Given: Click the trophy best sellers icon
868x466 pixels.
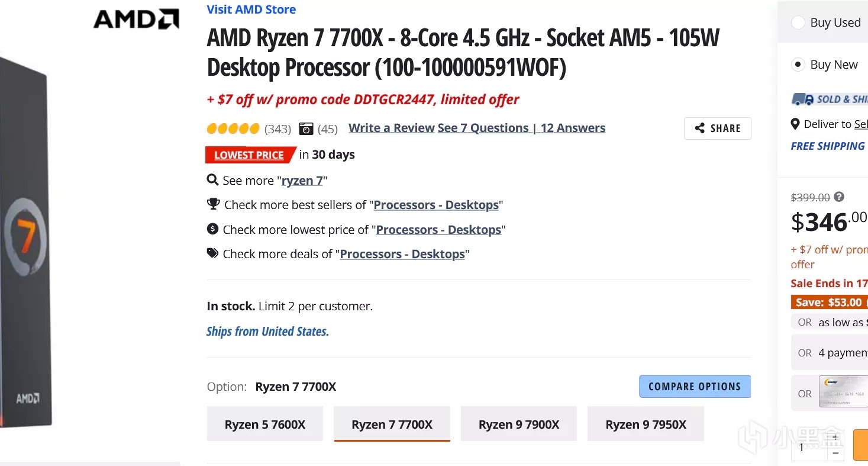Looking at the screenshot, I should point(213,204).
